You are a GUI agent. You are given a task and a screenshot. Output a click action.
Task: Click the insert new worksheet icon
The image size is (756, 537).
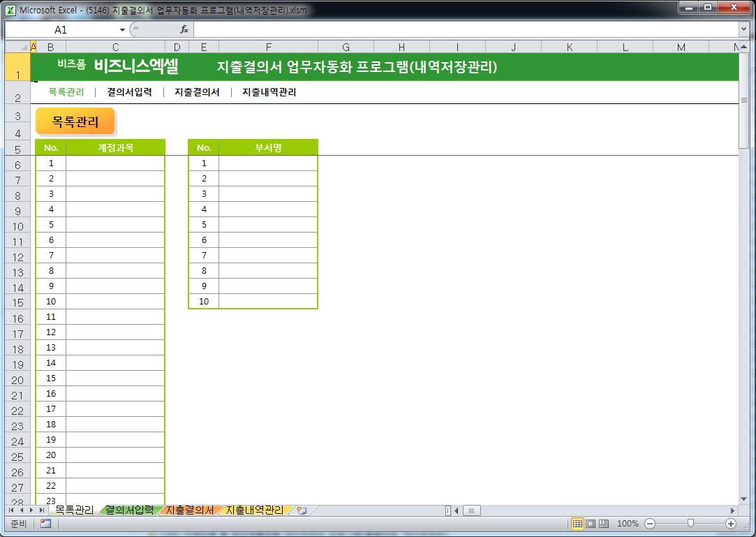coord(302,510)
